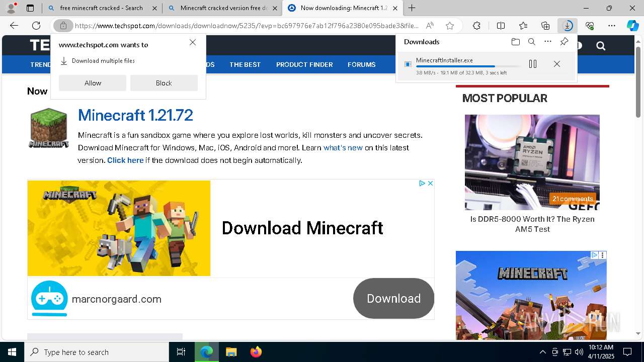Open THE BEST menu on TechSpot
The width and height of the screenshot is (644, 362).
pos(245,64)
